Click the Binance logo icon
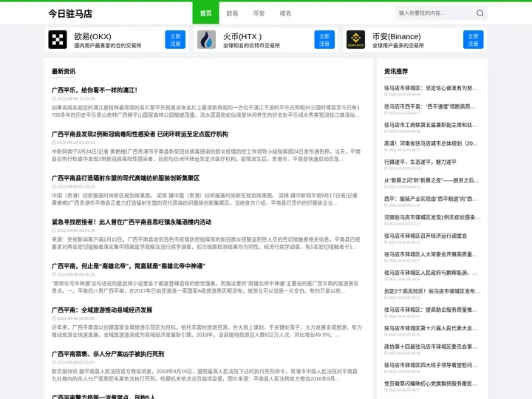 (355, 40)
